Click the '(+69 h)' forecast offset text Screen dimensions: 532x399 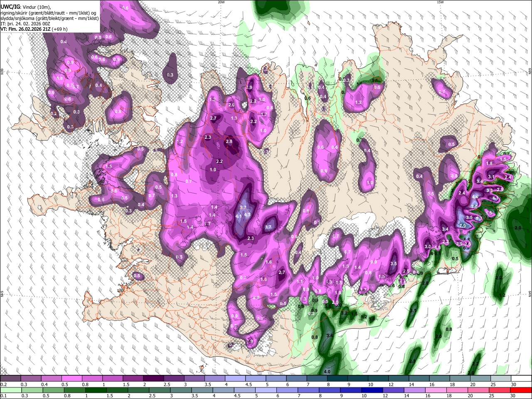pyautogui.click(x=60, y=29)
